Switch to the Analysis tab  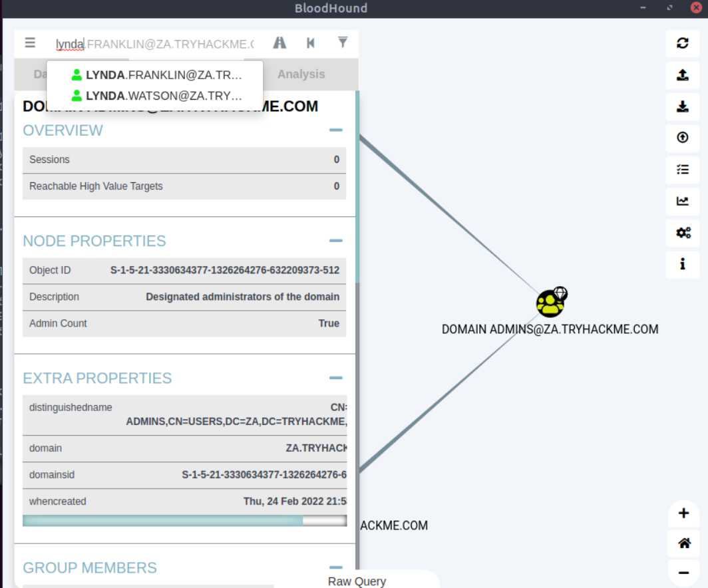click(x=301, y=74)
